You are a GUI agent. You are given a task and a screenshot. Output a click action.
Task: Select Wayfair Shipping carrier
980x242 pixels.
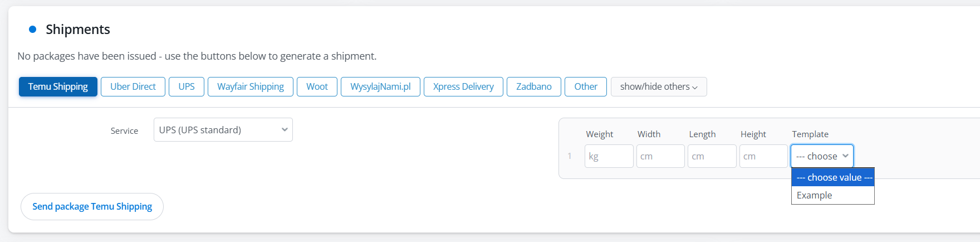click(x=251, y=87)
